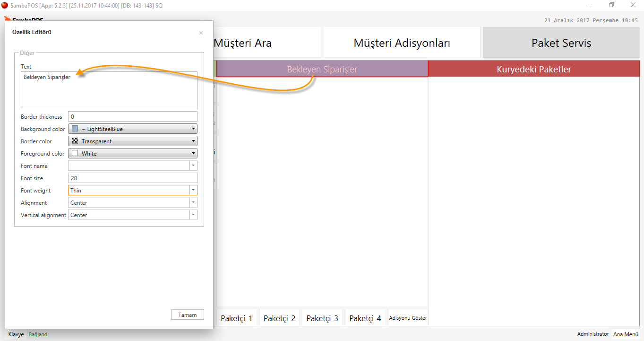
Task: Expand the Border color dropdown
Action: (193, 141)
